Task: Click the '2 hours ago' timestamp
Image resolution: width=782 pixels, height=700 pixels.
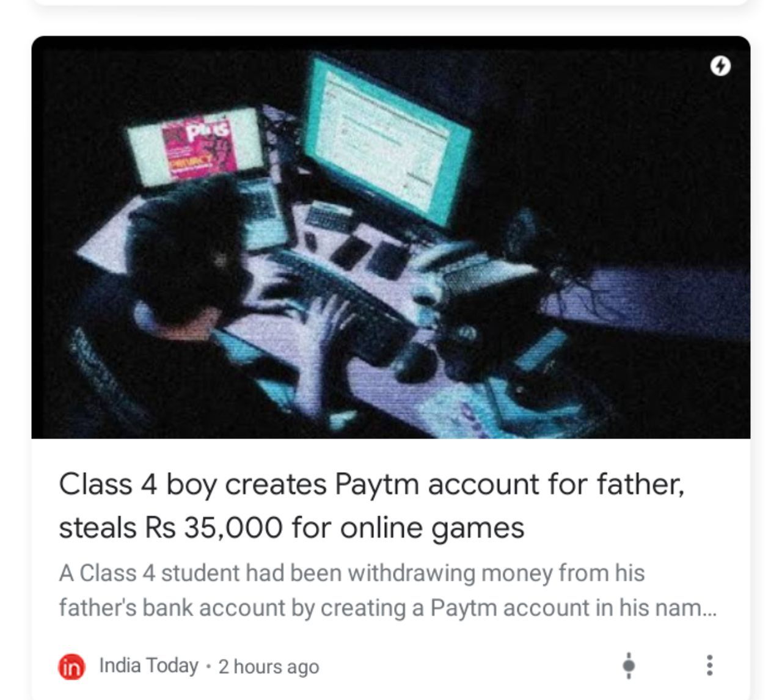Action: pos(269,666)
